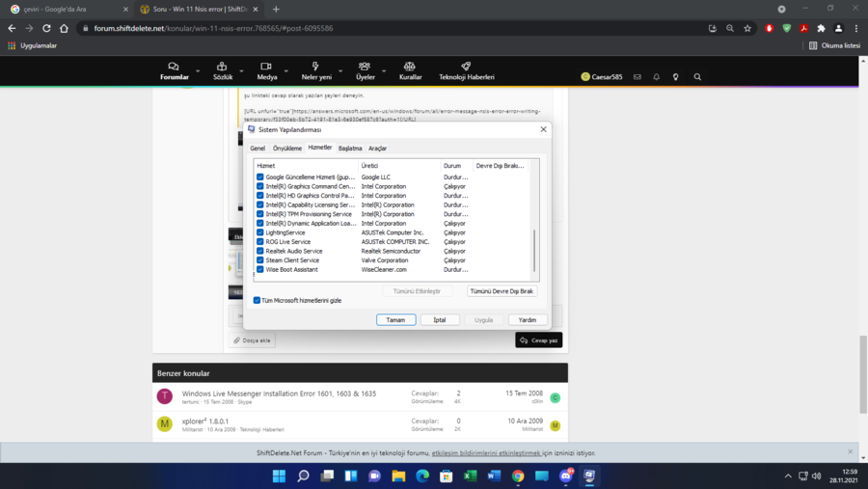Click the browser reload icon
The width and height of the screenshot is (868, 489).
pyautogui.click(x=46, y=29)
